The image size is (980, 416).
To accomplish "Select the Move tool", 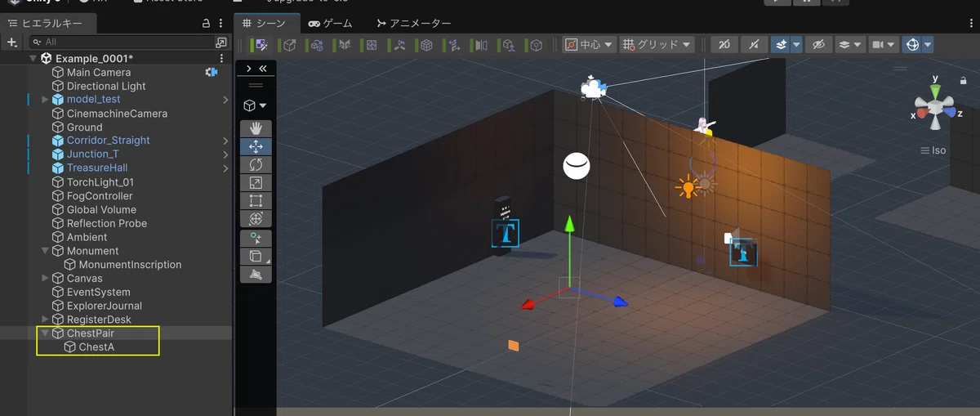I will (256, 146).
